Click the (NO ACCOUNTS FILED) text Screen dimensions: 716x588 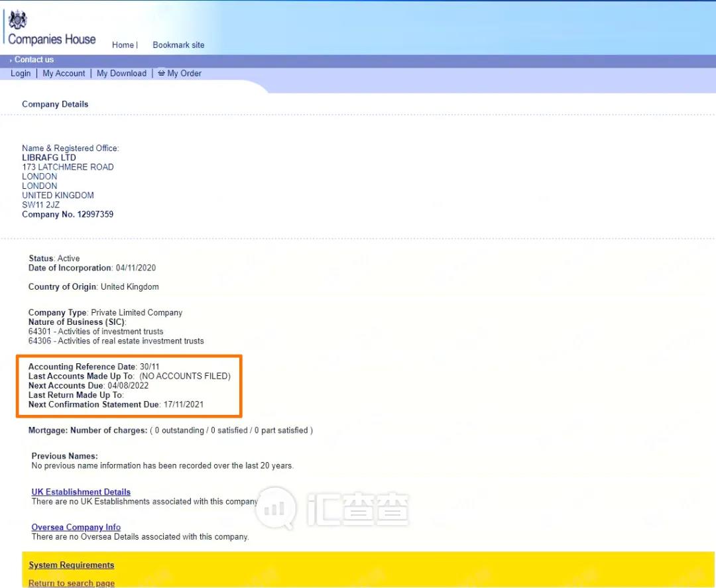(185, 376)
